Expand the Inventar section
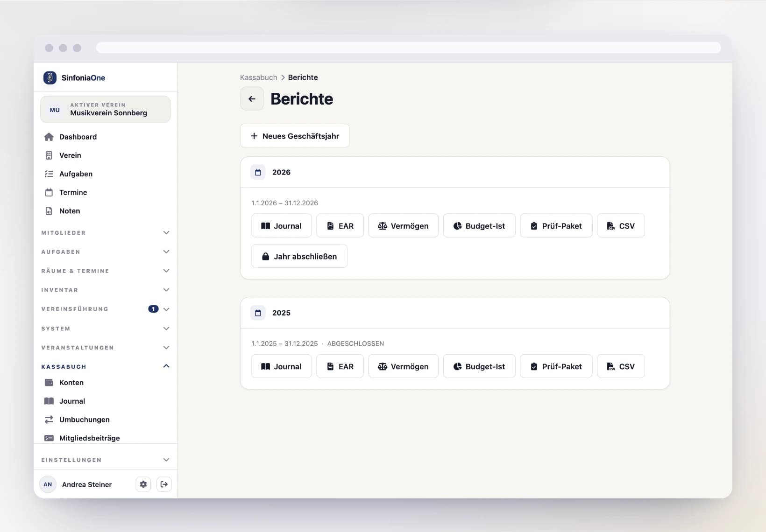The width and height of the screenshot is (766, 532). 106,290
